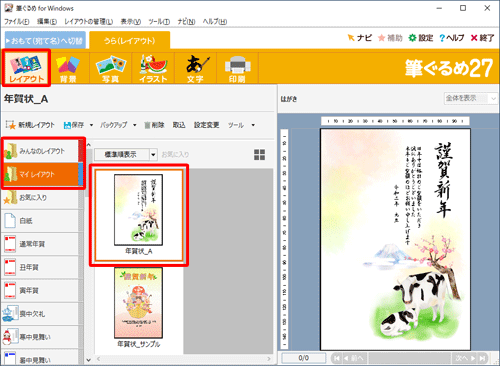The image size is (500, 366).
Task: Open the 写真 (photo) tool
Action: pos(111,68)
